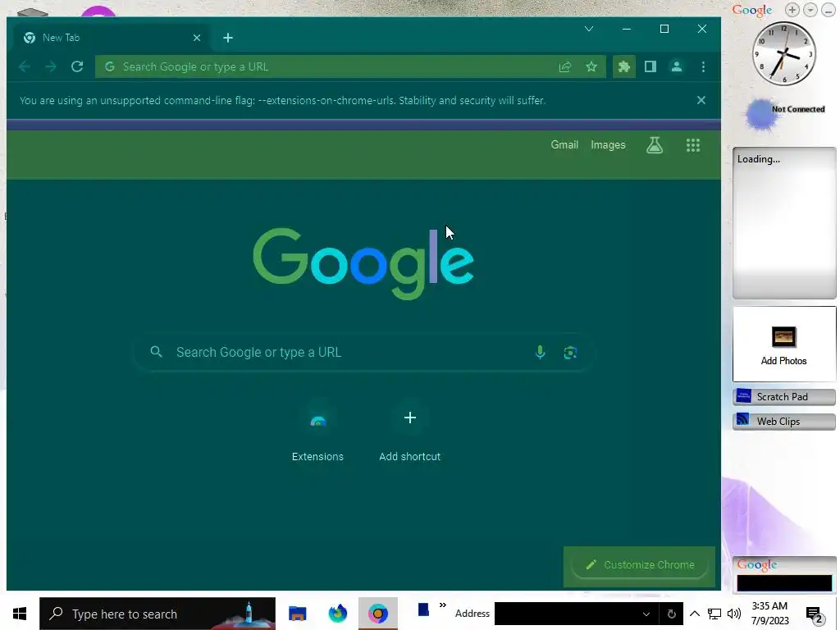Bookmark this tab with the star icon

point(591,66)
